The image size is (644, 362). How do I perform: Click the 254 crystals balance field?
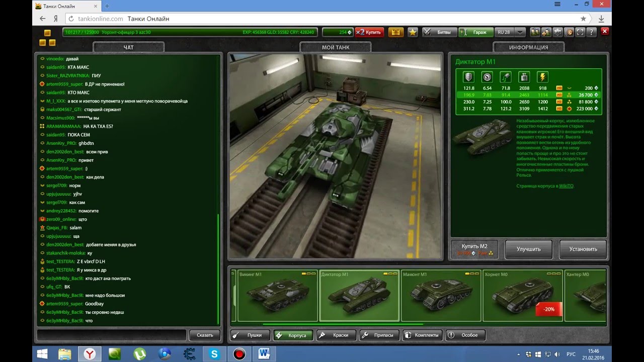338,32
